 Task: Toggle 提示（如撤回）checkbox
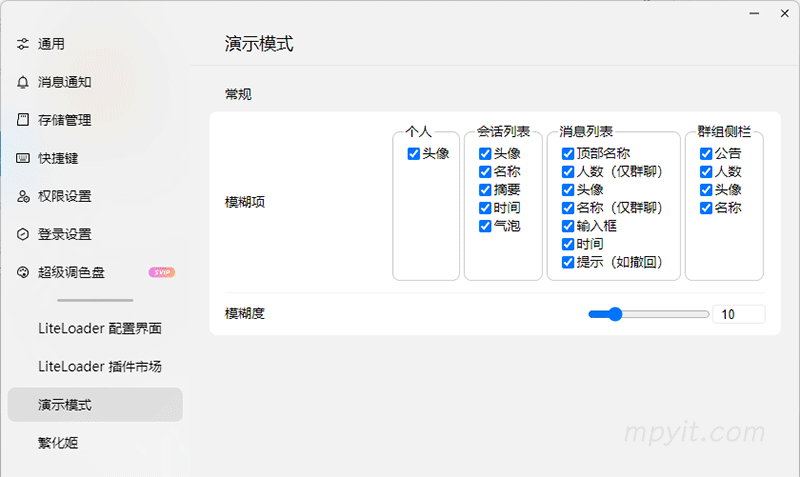568,262
